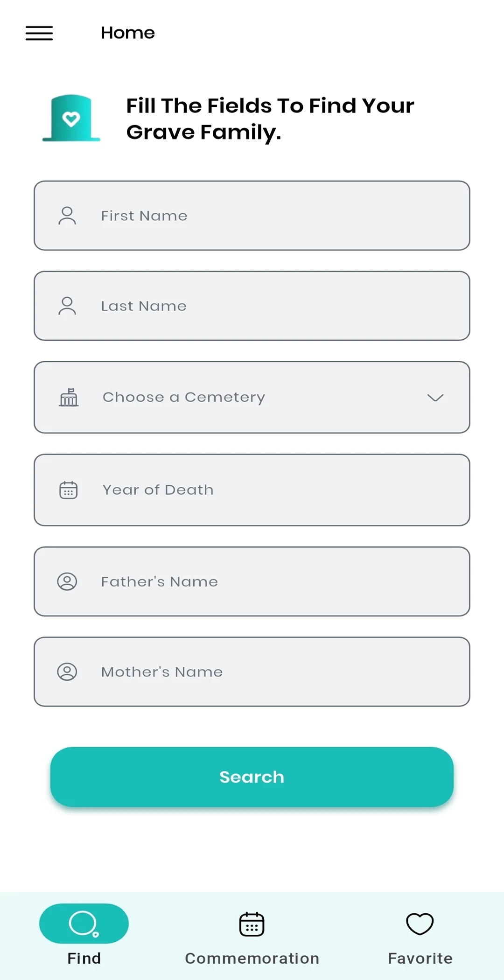This screenshot has width=504, height=980.
Task: Tap the profile icon beside Mother's Name
Action: point(67,672)
